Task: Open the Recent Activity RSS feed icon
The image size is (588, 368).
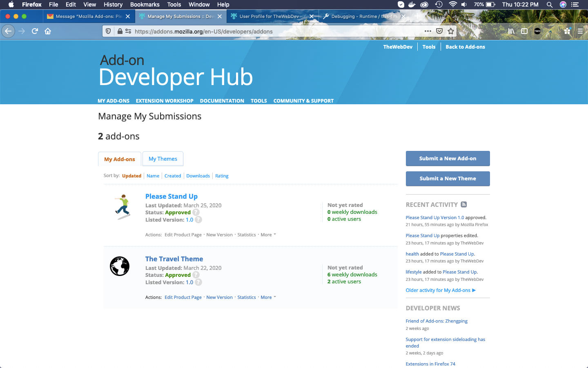Action: click(x=464, y=204)
